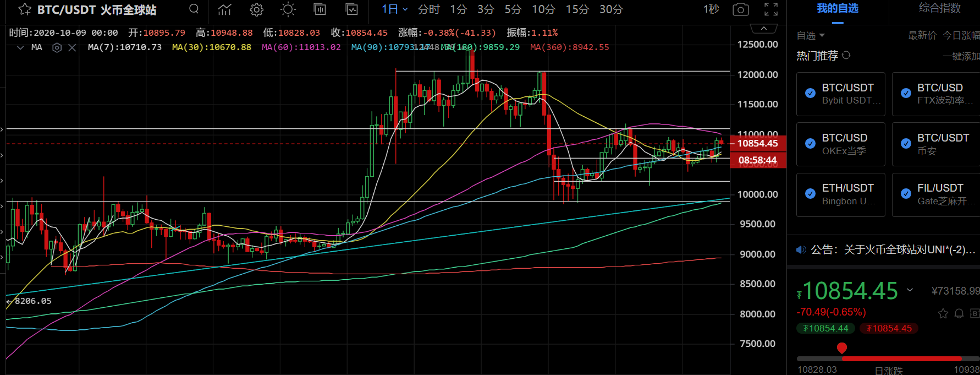Select the 1分 timeframe

459,9
